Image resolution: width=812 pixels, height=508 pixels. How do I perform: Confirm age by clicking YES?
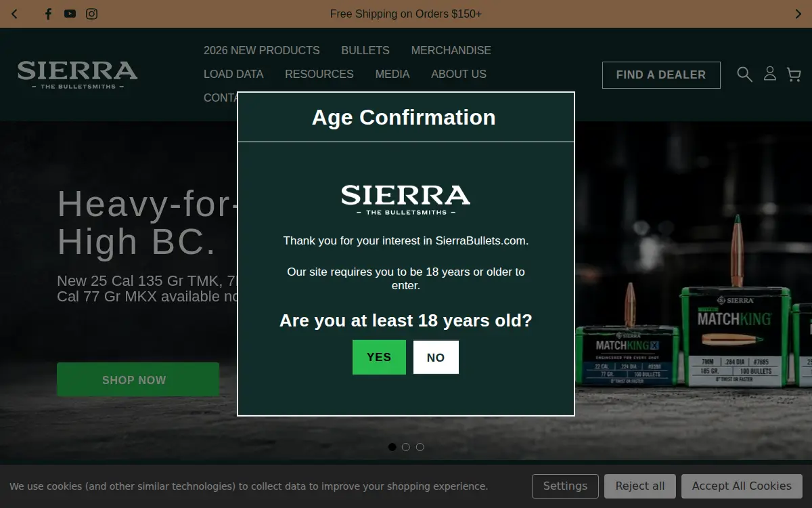click(x=379, y=357)
